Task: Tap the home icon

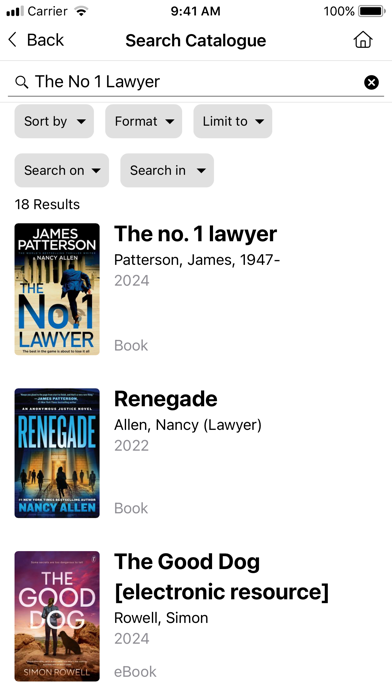Action: [363, 40]
